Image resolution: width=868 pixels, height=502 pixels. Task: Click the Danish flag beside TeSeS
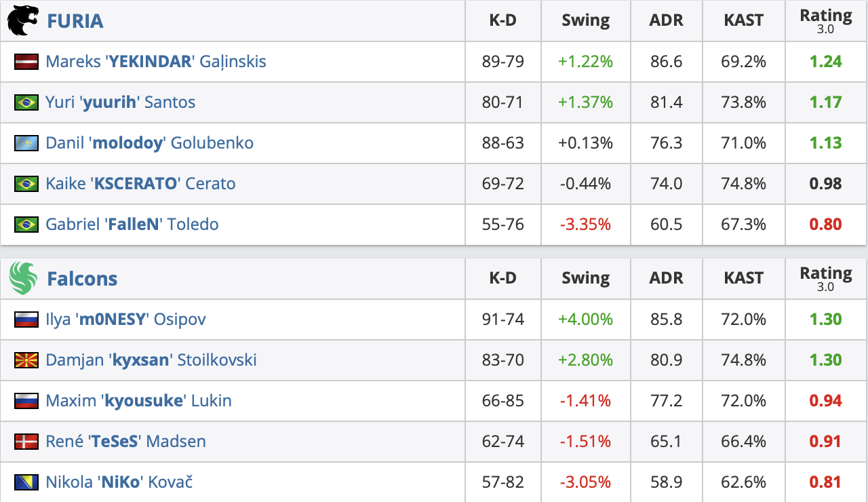(26, 442)
